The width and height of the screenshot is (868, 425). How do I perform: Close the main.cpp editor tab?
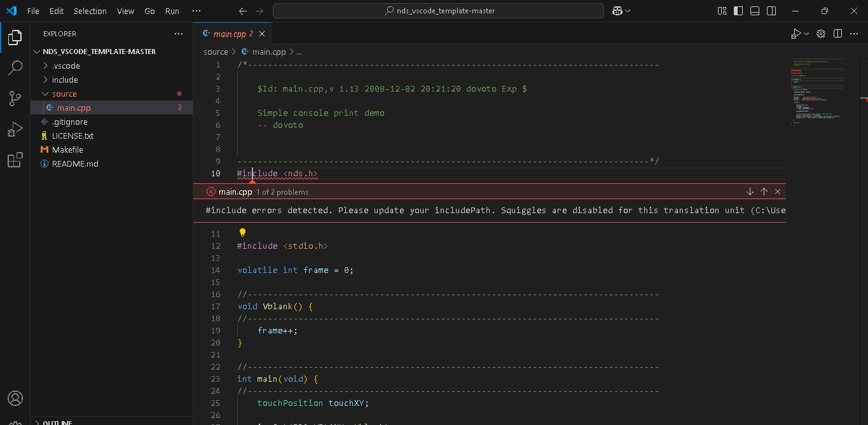(263, 34)
